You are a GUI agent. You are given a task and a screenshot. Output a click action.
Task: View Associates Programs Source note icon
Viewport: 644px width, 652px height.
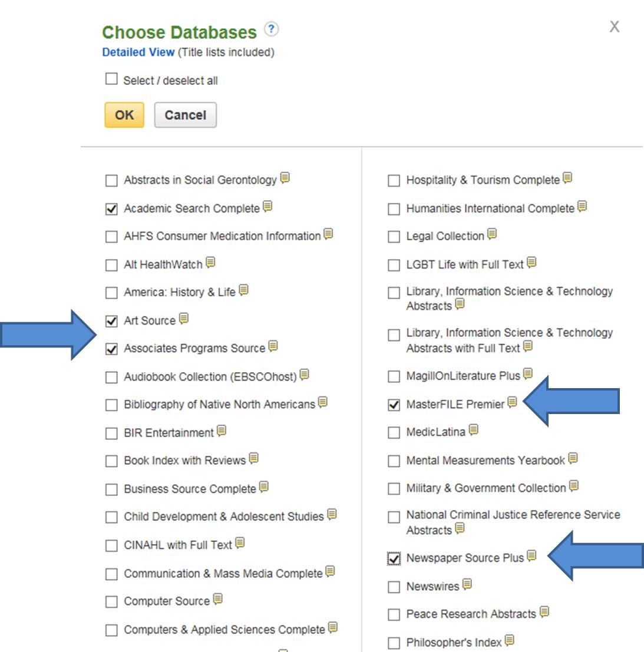[273, 346]
